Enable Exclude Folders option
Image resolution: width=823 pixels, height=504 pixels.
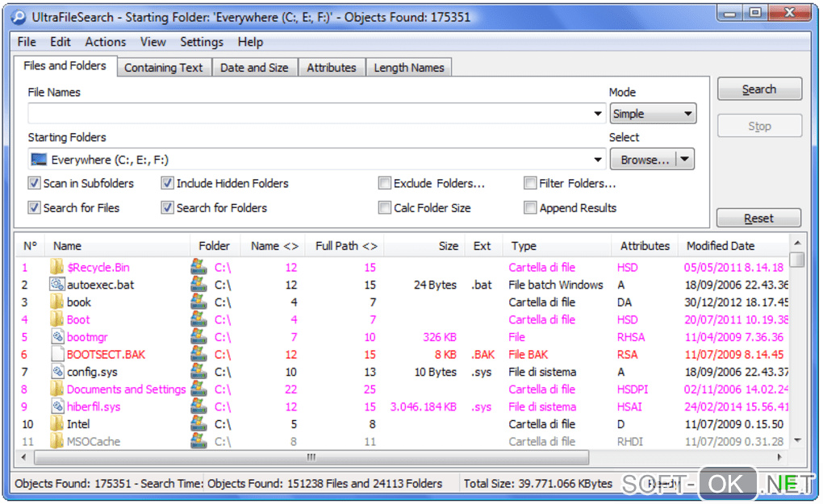tap(385, 183)
